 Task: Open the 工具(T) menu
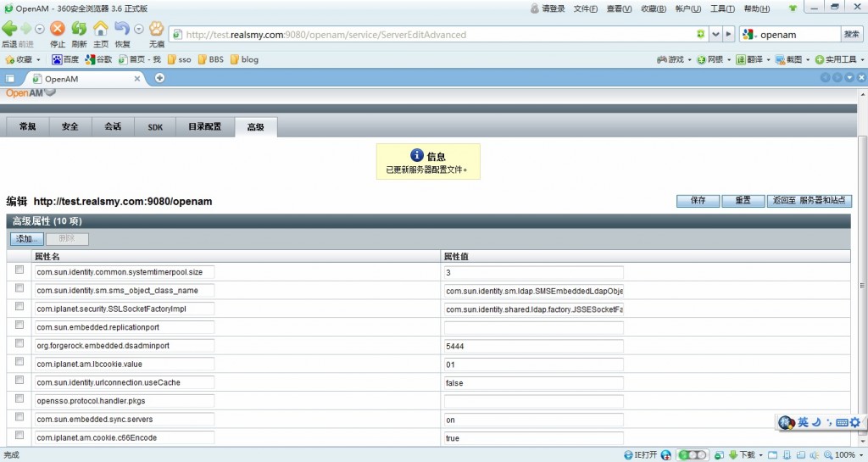[722, 8]
